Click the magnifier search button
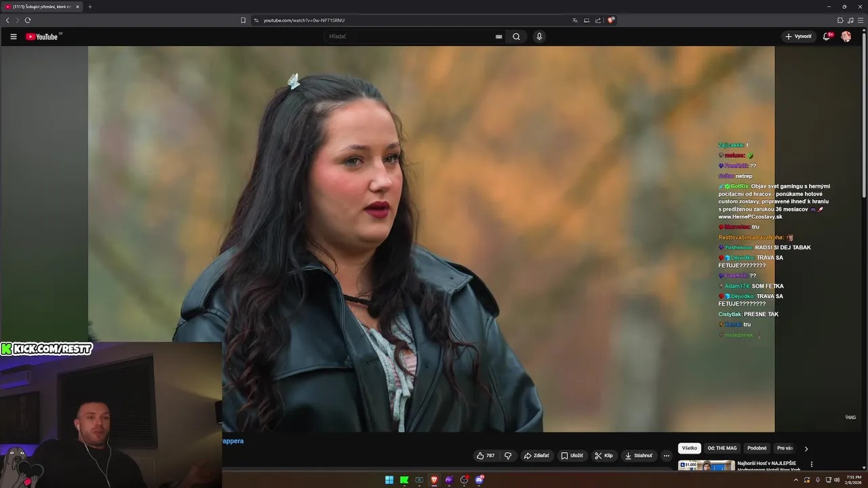868x488 pixels. [x=516, y=37]
